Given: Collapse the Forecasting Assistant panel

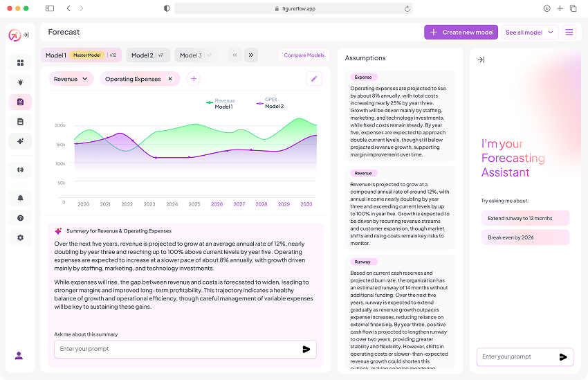Looking at the screenshot, I should pos(481,60).
